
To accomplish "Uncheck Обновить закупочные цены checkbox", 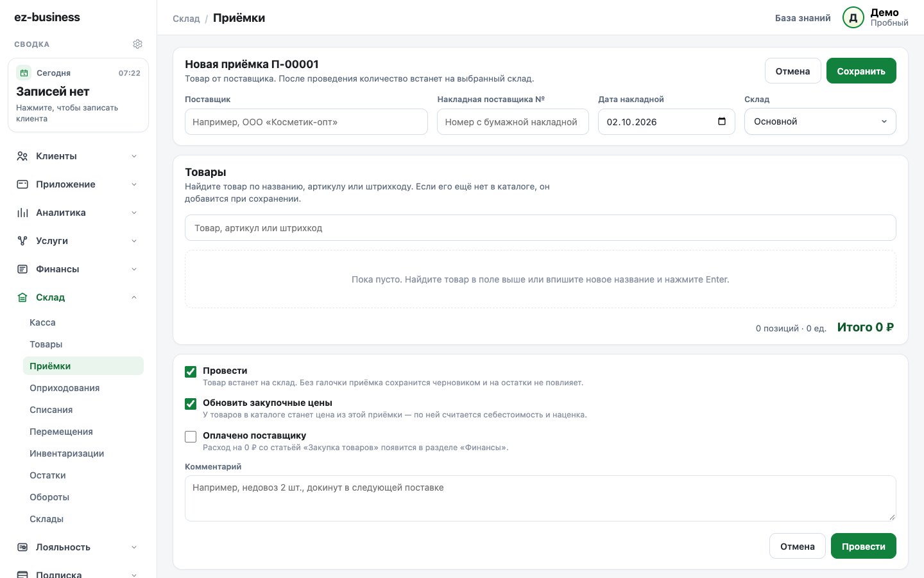I will 191,404.
